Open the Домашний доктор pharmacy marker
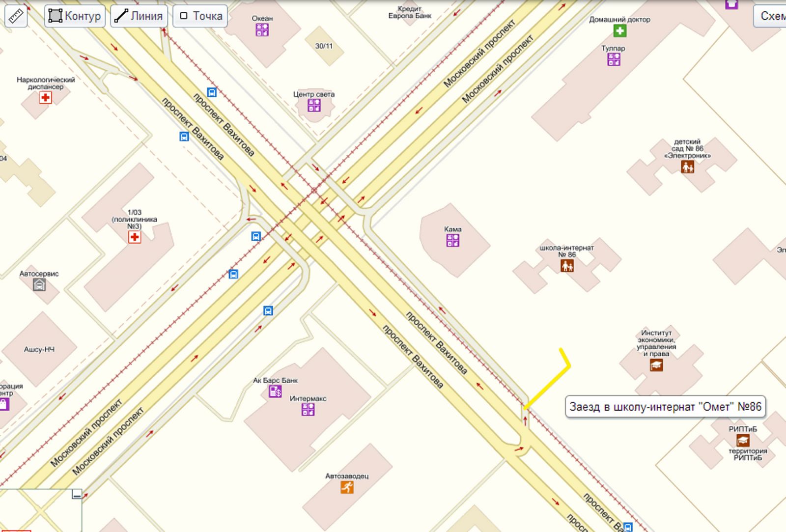 pyautogui.click(x=619, y=31)
